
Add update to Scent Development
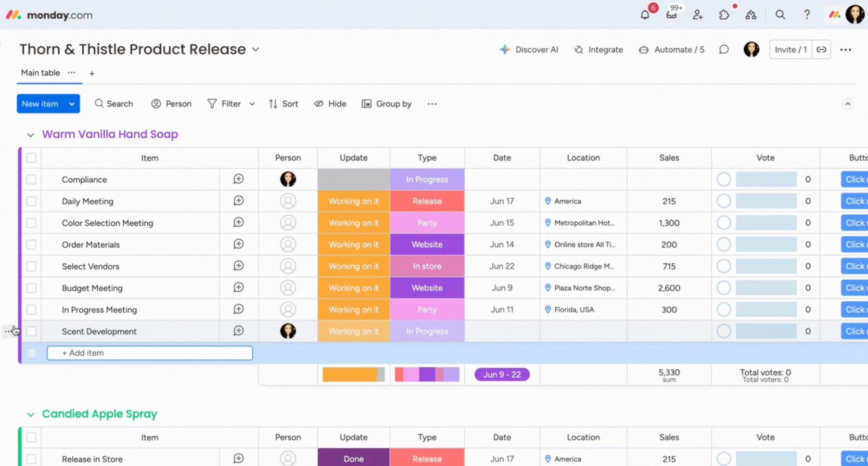click(238, 331)
